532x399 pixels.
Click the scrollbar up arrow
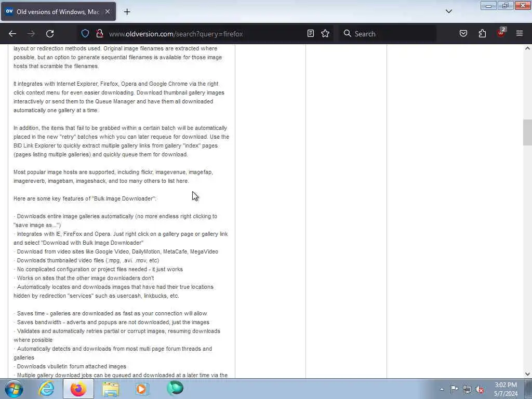(x=527, y=48)
